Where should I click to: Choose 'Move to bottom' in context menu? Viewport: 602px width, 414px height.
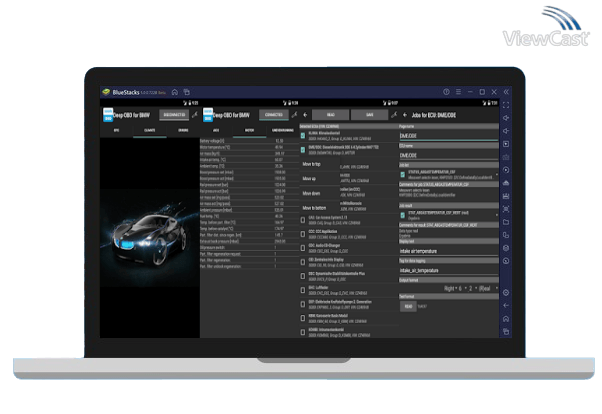pos(319,208)
